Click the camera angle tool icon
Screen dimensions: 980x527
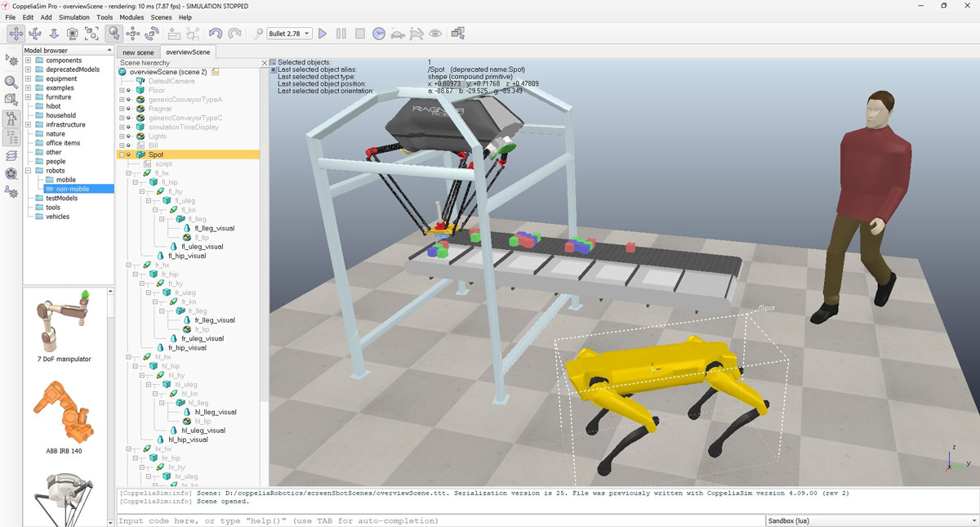tap(73, 33)
